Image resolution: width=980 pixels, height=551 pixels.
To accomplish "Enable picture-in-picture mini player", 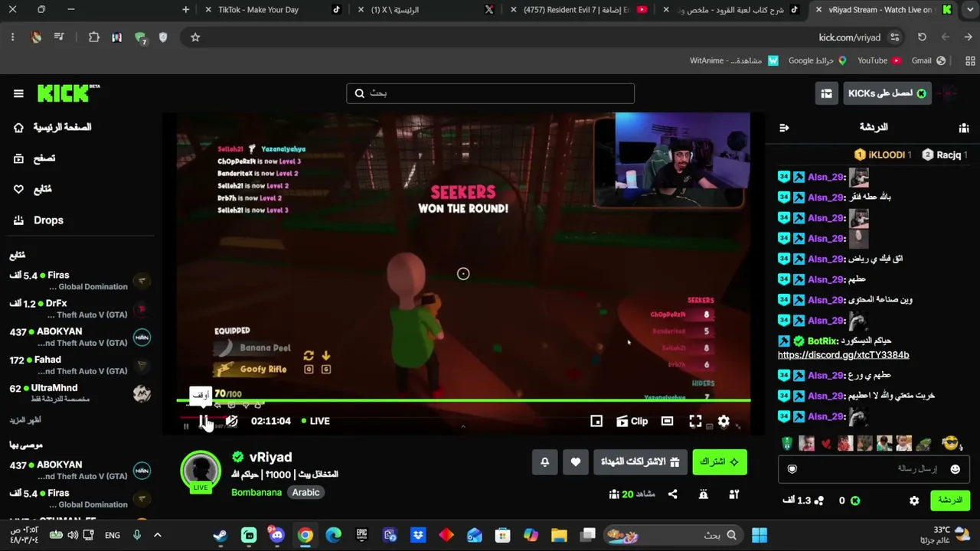I will click(596, 421).
